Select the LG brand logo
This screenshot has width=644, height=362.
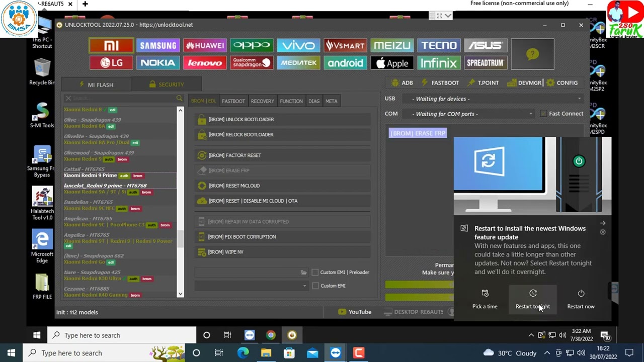click(111, 63)
